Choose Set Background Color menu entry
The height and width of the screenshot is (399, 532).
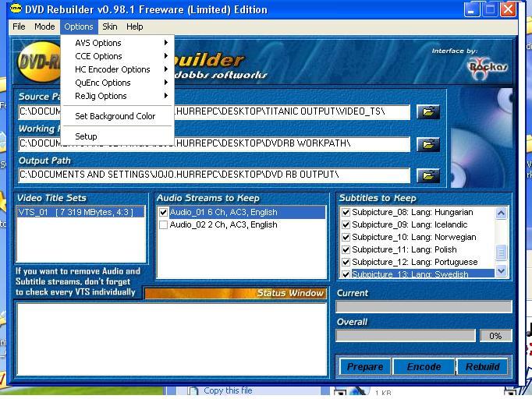(x=117, y=116)
